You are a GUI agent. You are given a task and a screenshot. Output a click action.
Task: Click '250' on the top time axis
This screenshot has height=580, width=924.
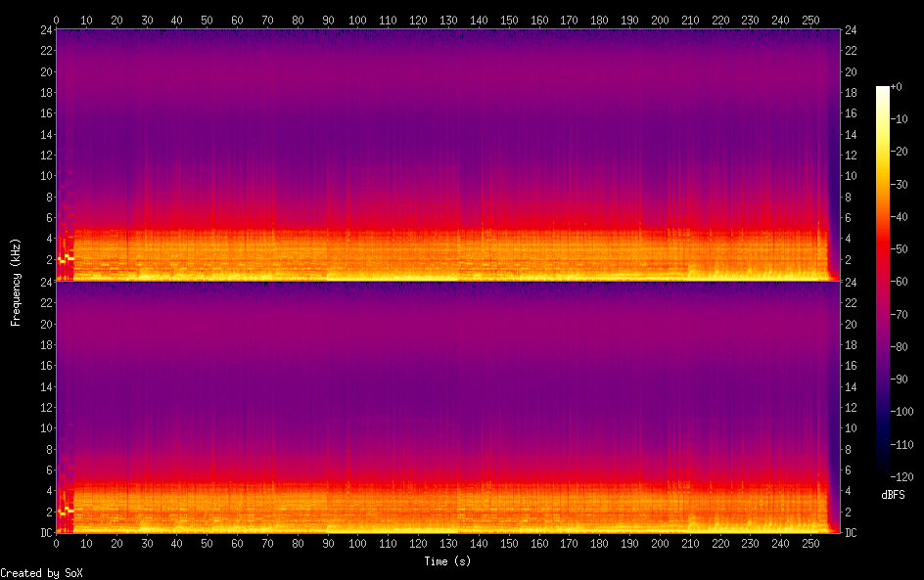(x=810, y=20)
